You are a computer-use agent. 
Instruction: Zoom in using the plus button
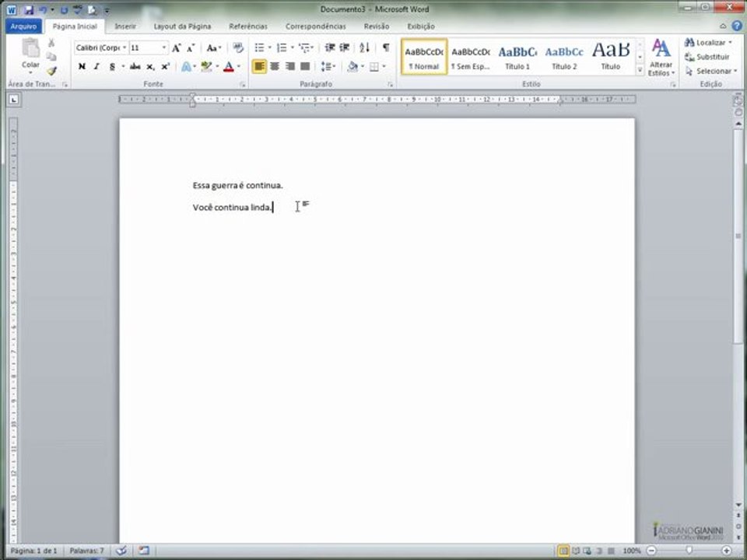(727, 551)
